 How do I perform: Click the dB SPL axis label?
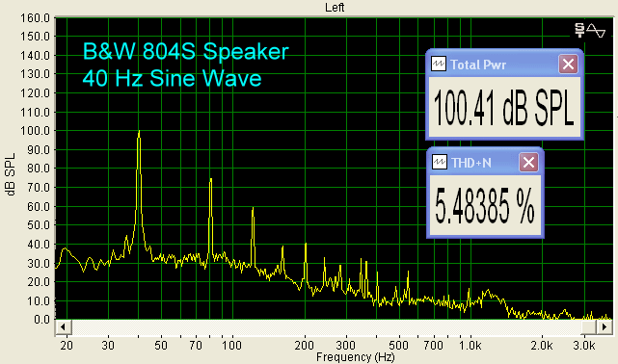pos(11,174)
